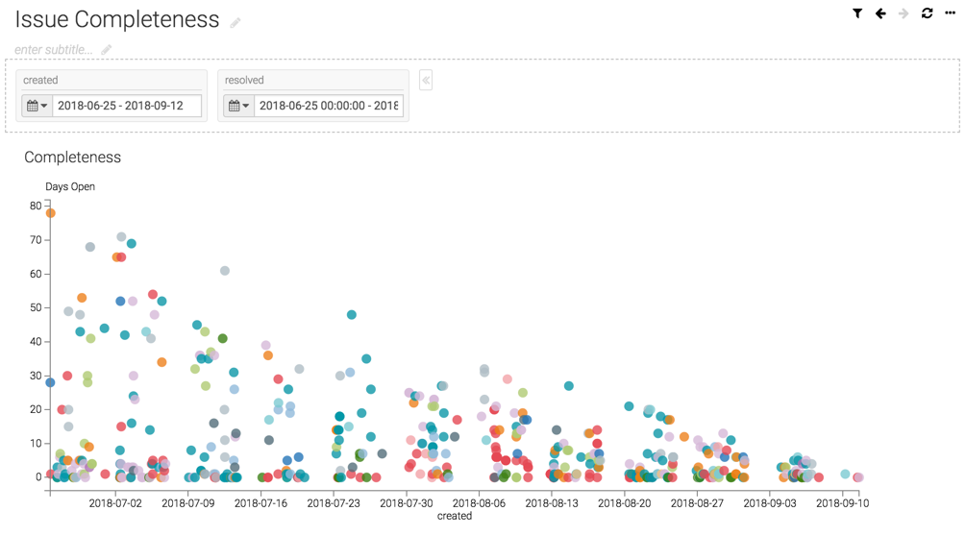Click the resolved date range field
The image size is (966, 560).
click(329, 106)
